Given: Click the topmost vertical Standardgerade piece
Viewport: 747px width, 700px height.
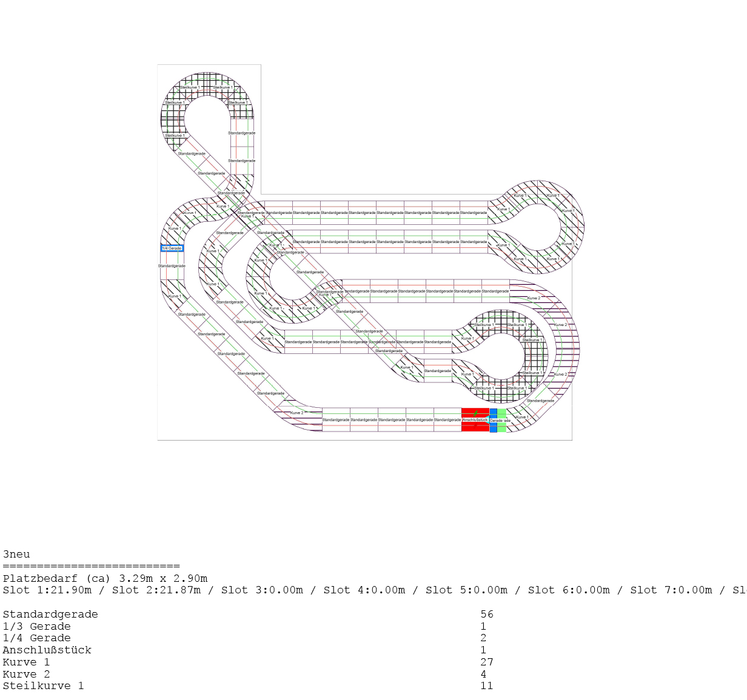Looking at the screenshot, I should (x=241, y=133).
